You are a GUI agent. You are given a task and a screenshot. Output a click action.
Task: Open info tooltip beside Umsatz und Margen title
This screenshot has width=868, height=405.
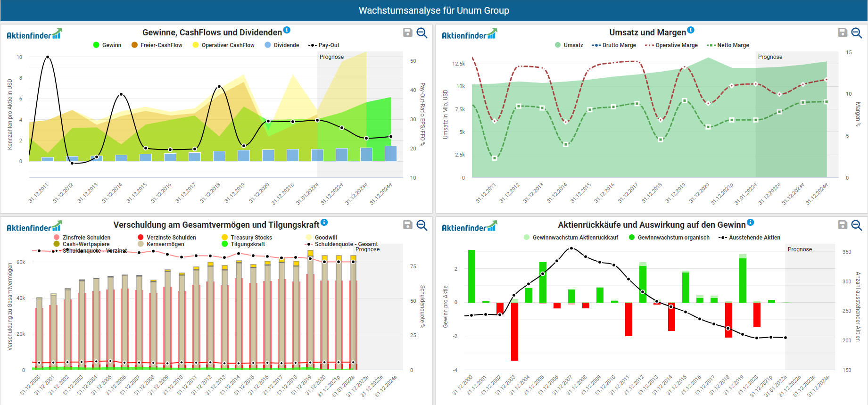tap(691, 30)
